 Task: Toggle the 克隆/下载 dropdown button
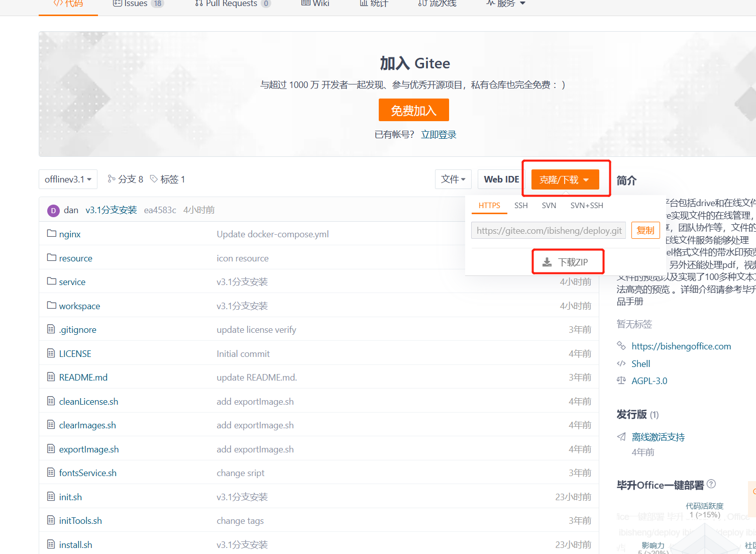tap(565, 179)
